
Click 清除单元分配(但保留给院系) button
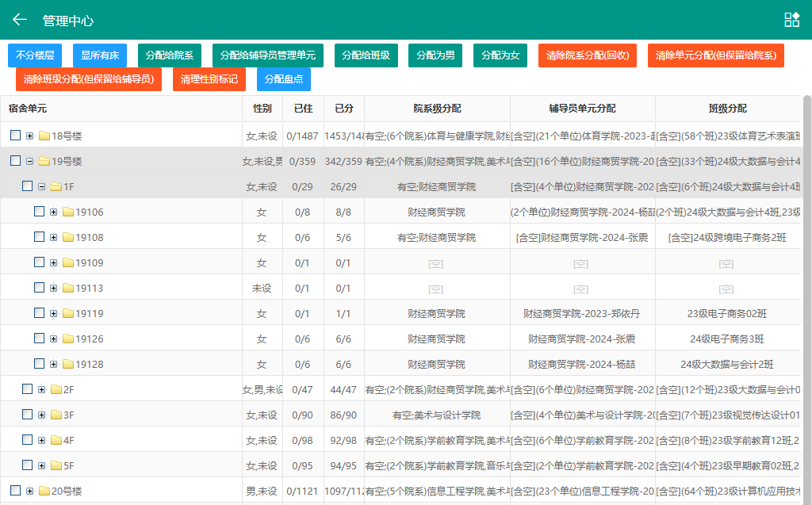tap(716, 55)
